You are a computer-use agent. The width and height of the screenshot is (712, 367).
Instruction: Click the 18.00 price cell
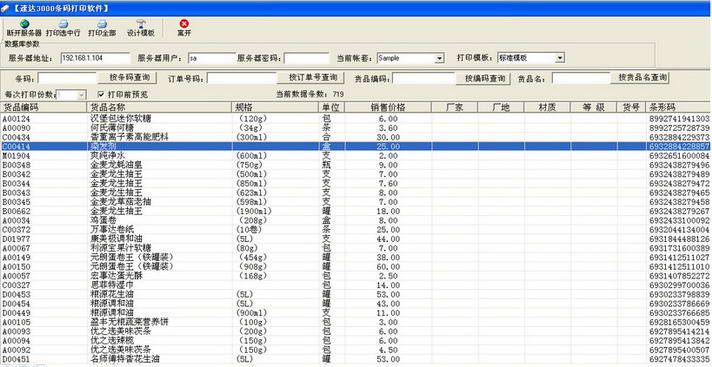[388, 211]
